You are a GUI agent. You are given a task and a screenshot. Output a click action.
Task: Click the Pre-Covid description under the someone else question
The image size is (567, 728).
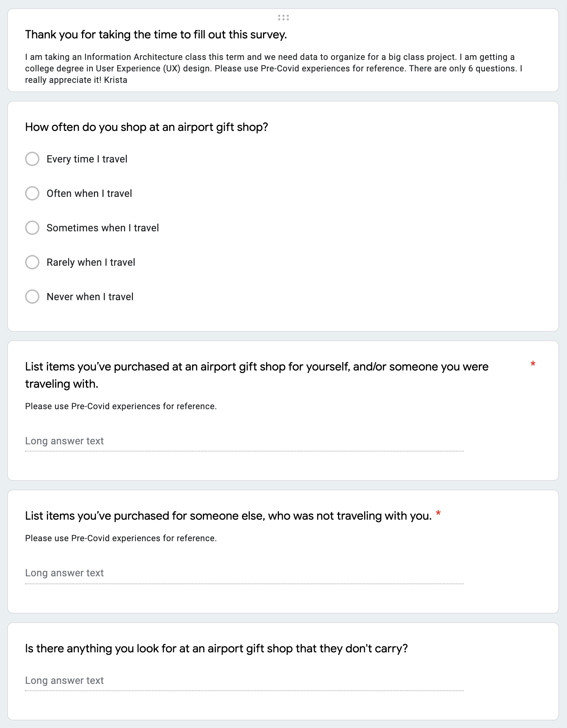pyautogui.click(x=121, y=538)
